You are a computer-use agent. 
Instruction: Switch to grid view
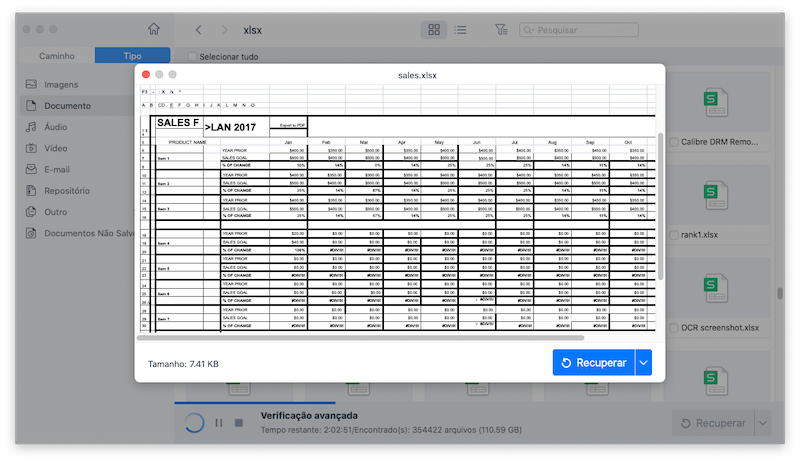pyautogui.click(x=434, y=30)
